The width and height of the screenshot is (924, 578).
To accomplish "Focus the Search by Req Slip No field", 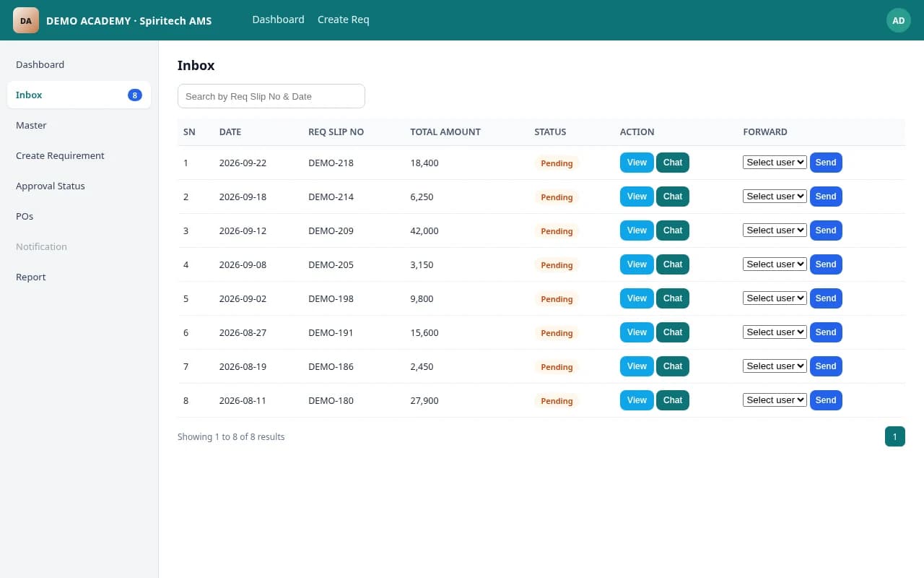I will [271, 96].
